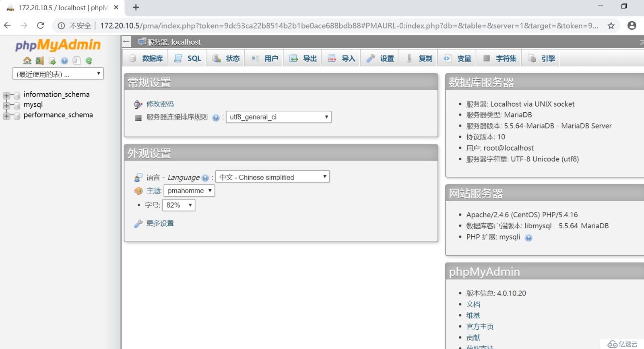Viewport: 644px width, 349px height.
Task: Click the browser address bar URL
Action: click(349, 26)
